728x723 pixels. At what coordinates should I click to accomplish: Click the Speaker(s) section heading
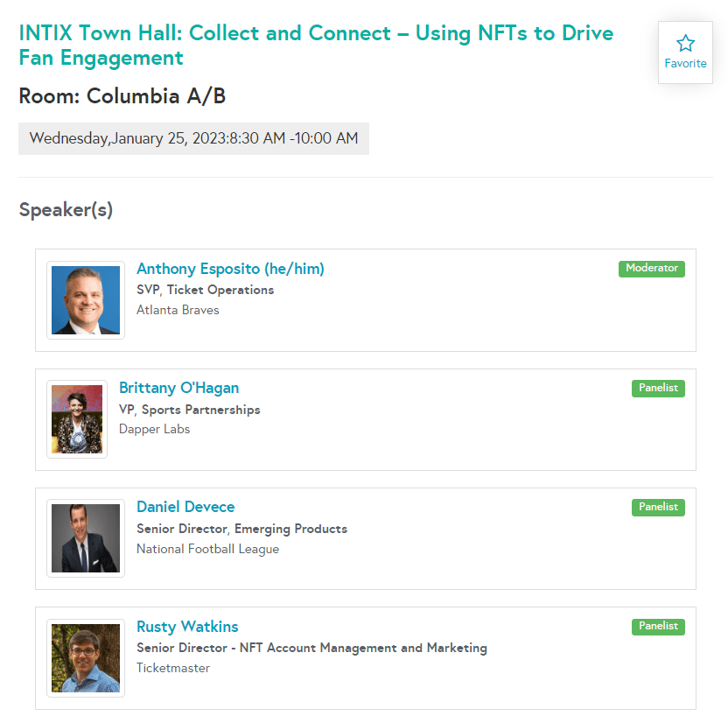pyautogui.click(x=66, y=210)
